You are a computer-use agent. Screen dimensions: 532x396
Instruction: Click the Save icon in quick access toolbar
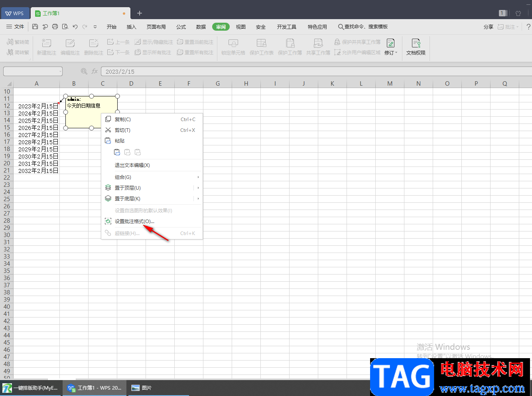point(35,27)
